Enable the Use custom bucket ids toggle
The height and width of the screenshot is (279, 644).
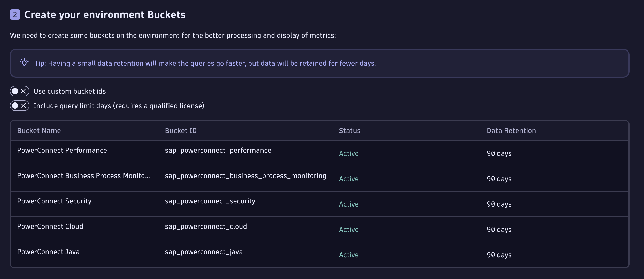point(20,91)
